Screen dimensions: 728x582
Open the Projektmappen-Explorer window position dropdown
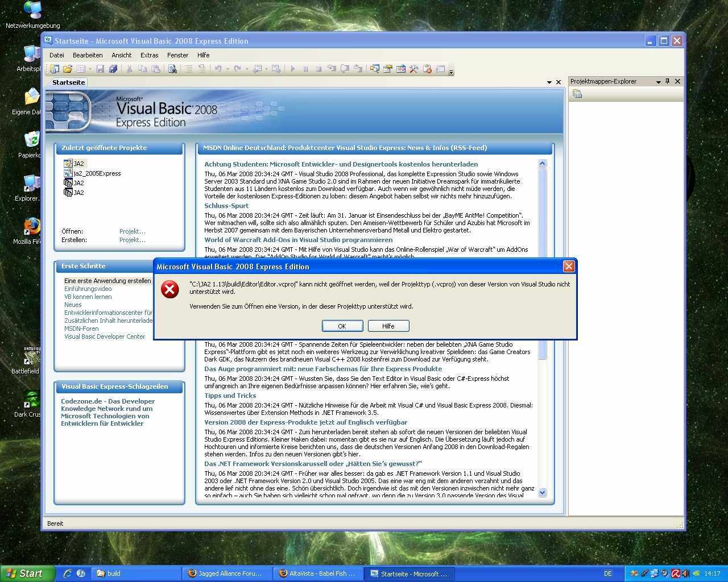(x=658, y=82)
